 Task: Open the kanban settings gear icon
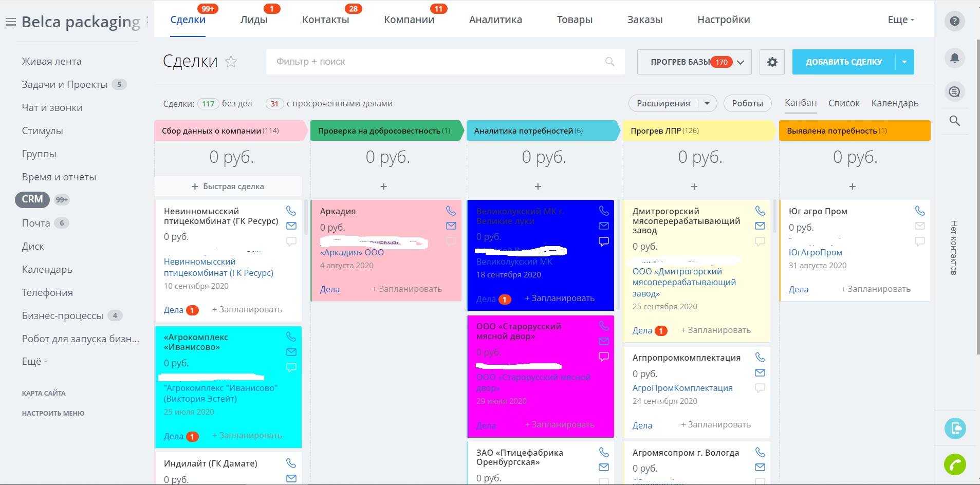772,62
